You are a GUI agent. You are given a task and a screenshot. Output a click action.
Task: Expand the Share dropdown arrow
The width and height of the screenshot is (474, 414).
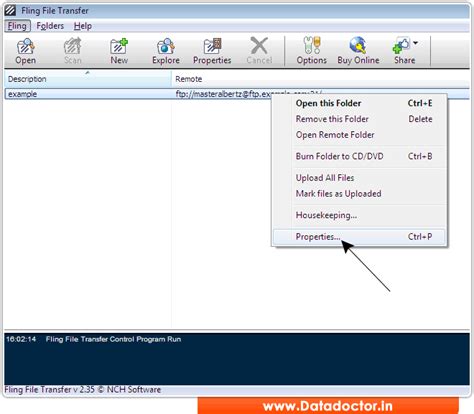pyautogui.click(x=415, y=43)
